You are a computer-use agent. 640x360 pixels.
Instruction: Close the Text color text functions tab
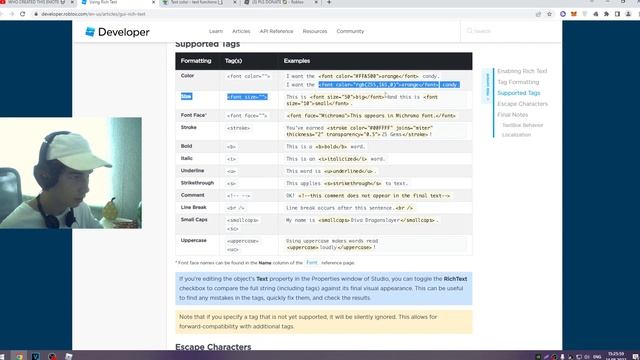click(x=235, y=2)
